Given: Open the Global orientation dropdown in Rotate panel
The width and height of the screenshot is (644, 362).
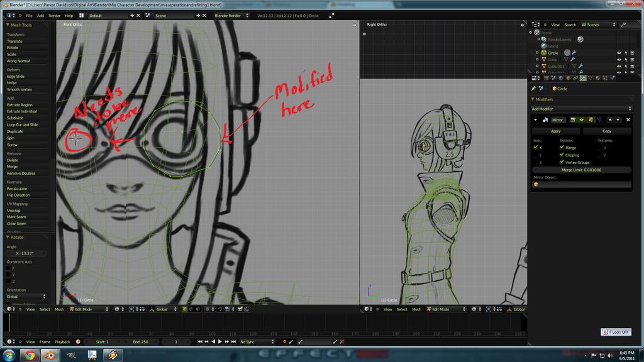Looking at the screenshot, I should point(26,297).
